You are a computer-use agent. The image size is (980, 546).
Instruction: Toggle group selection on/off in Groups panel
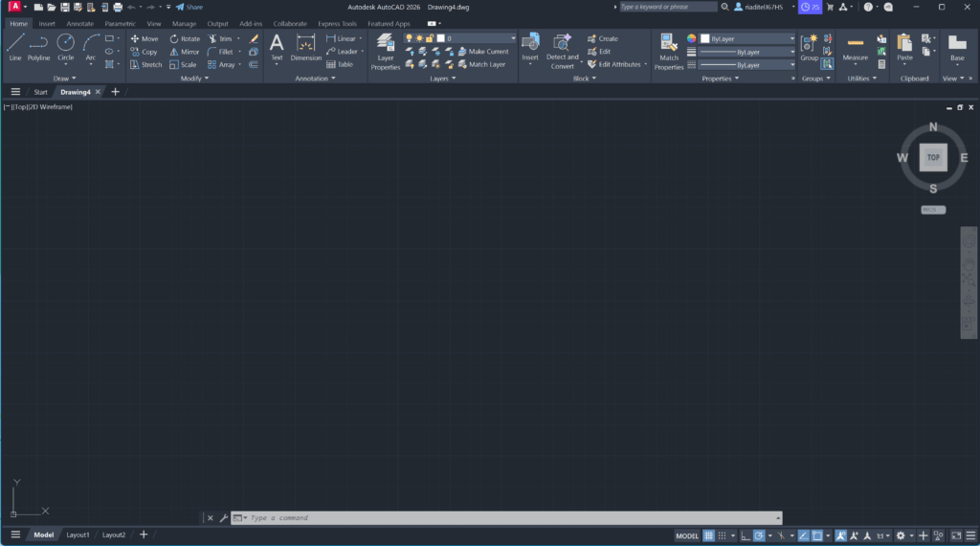click(828, 64)
